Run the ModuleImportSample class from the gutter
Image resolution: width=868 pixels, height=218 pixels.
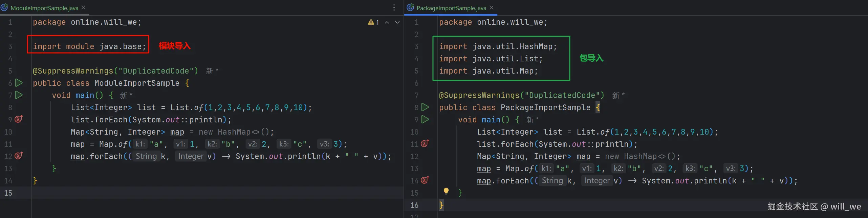(x=19, y=83)
